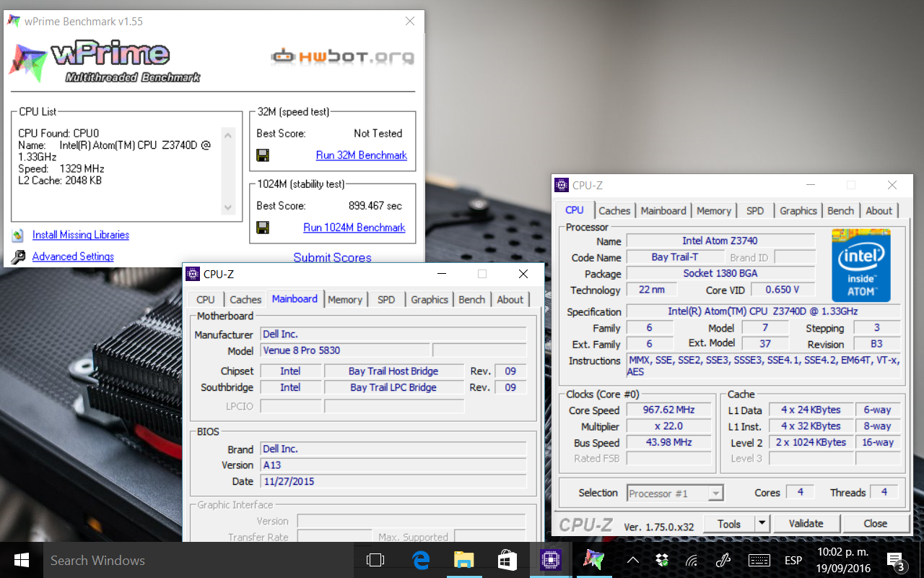Select About tab in Mainboard window
924x578 pixels.
coord(510,299)
